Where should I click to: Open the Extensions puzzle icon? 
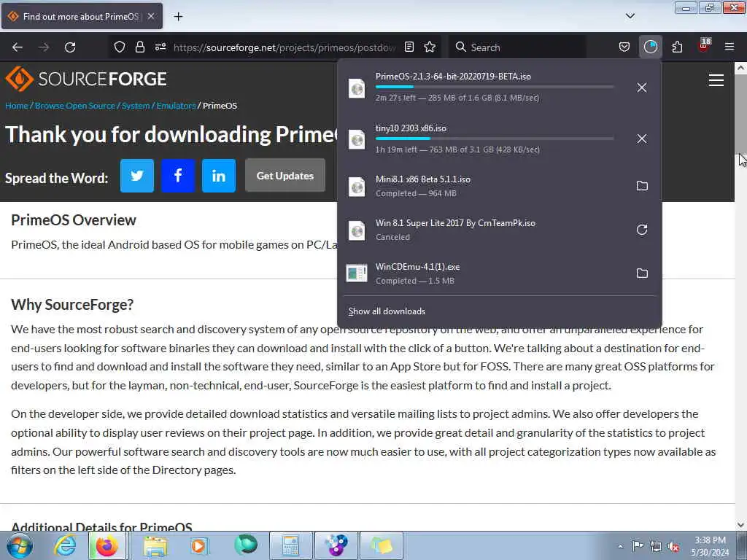pyautogui.click(x=677, y=47)
